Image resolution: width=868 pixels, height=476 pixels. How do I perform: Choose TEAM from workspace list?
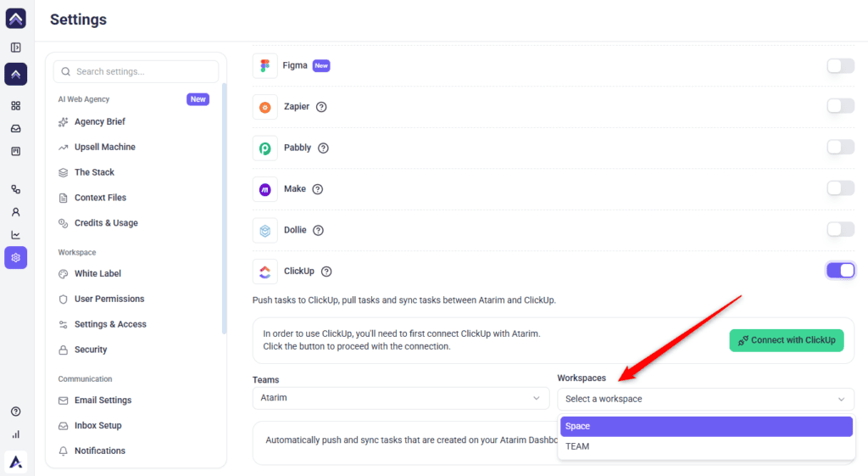pyautogui.click(x=706, y=446)
